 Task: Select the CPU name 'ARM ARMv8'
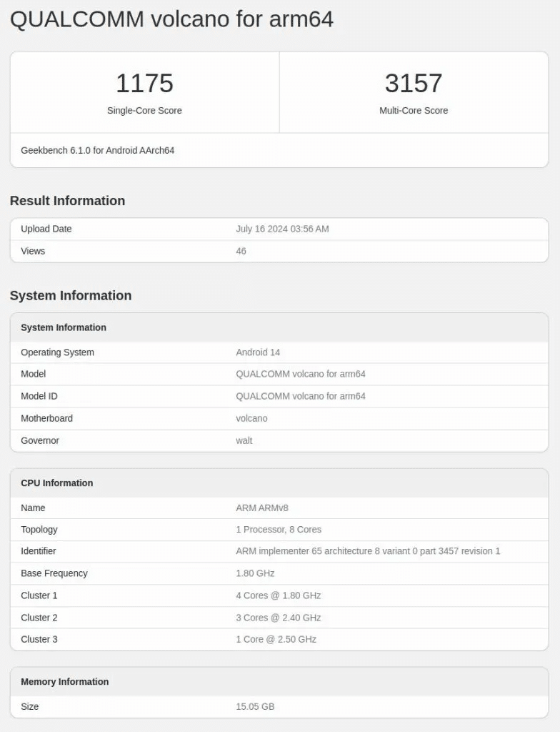click(262, 508)
